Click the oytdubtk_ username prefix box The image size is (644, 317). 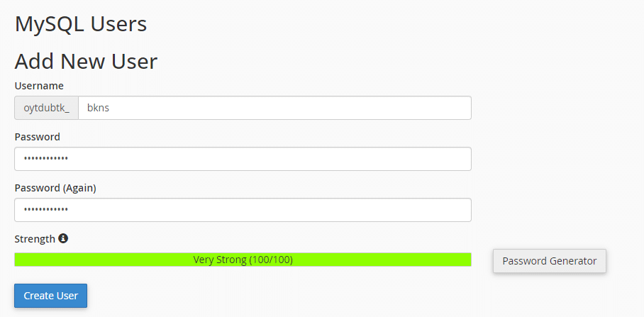(x=47, y=108)
